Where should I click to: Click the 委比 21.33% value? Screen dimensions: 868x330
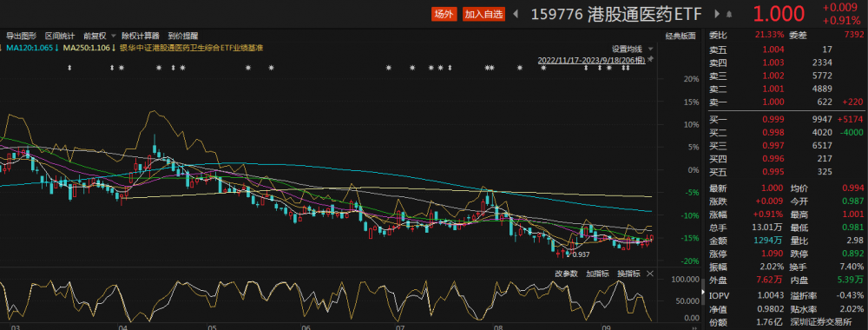tap(769, 35)
